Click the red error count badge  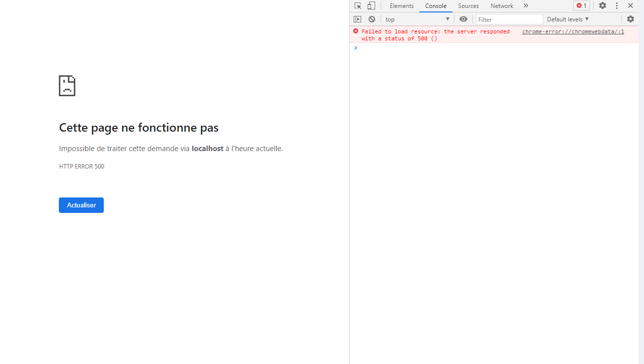point(582,6)
